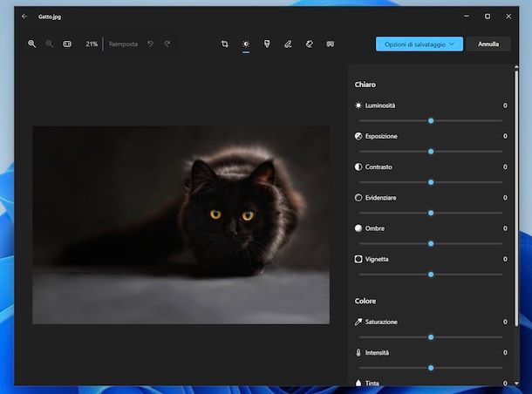Zoom out with the magnifier minus icon

(50, 44)
